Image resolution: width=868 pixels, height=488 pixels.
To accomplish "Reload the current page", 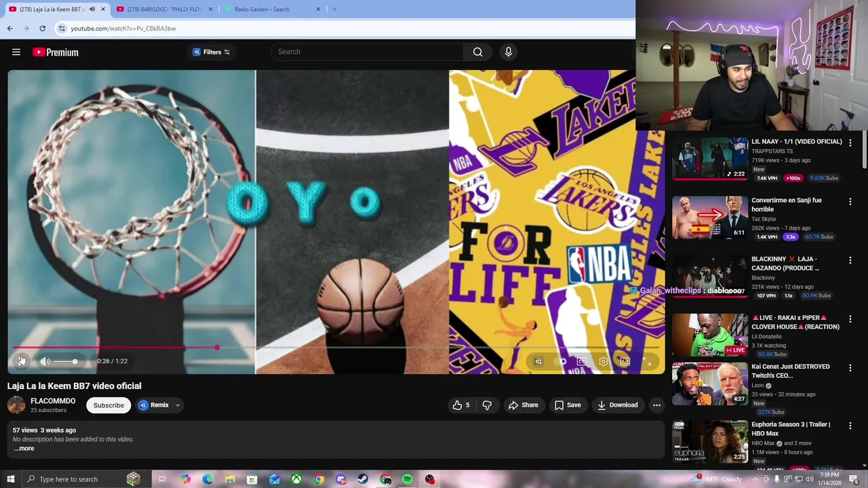I will [x=42, y=28].
